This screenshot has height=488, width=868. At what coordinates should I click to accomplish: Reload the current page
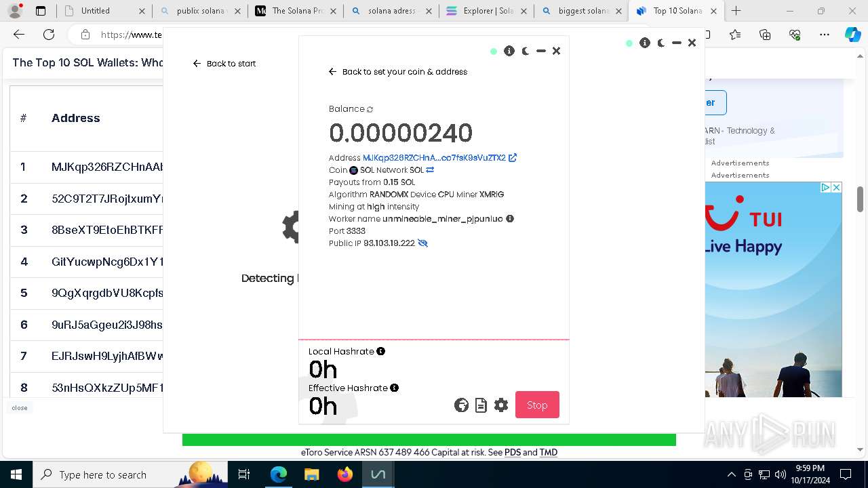[x=49, y=35]
